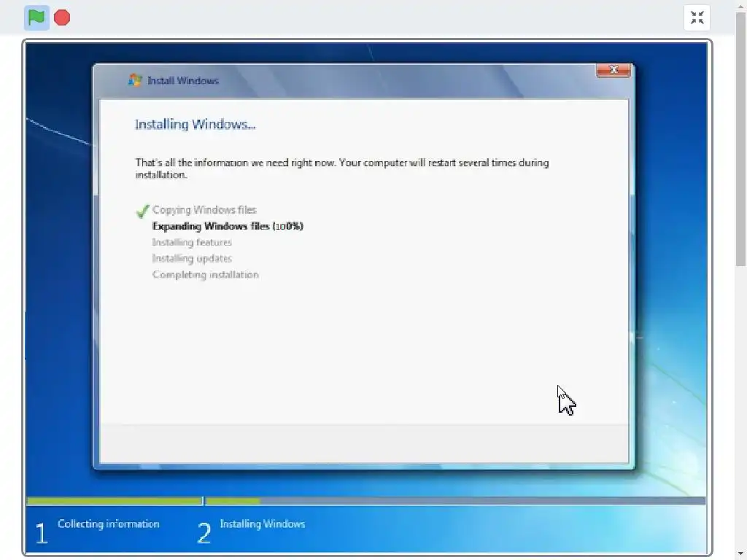747x560 pixels.
Task: Close the Install Windows dialog
Action: click(614, 70)
